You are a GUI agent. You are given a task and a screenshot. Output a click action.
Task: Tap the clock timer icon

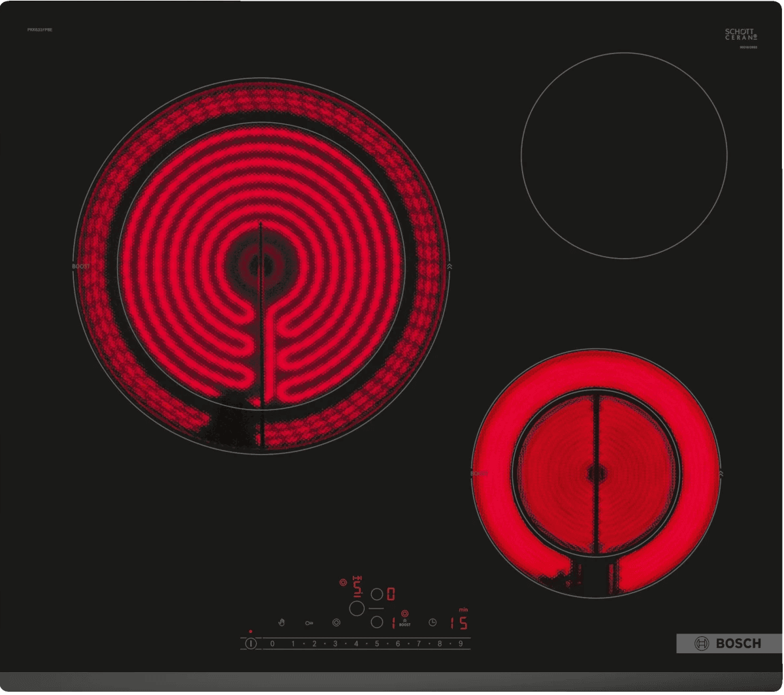click(x=433, y=622)
